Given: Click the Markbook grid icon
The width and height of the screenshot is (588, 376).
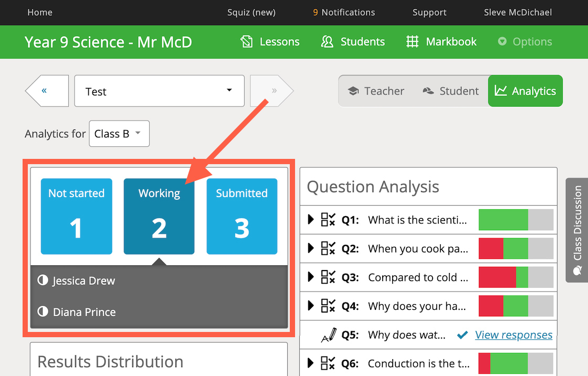Looking at the screenshot, I should tap(412, 41).
